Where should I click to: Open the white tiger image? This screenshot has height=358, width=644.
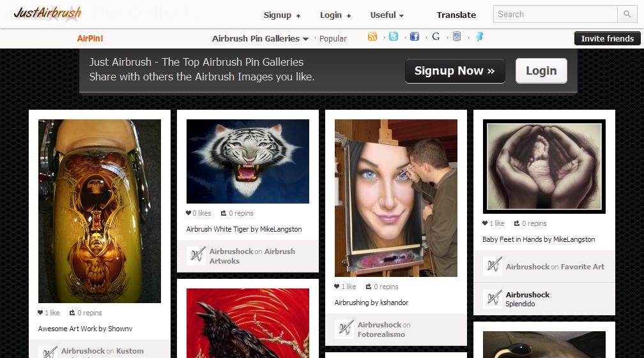(248, 161)
